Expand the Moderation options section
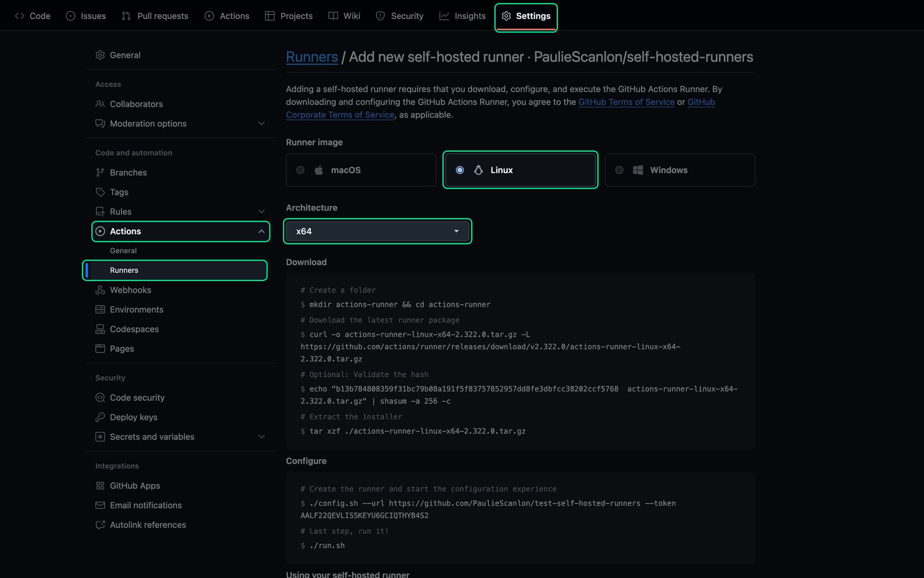The height and width of the screenshot is (578, 924). (x=261, y=123)
